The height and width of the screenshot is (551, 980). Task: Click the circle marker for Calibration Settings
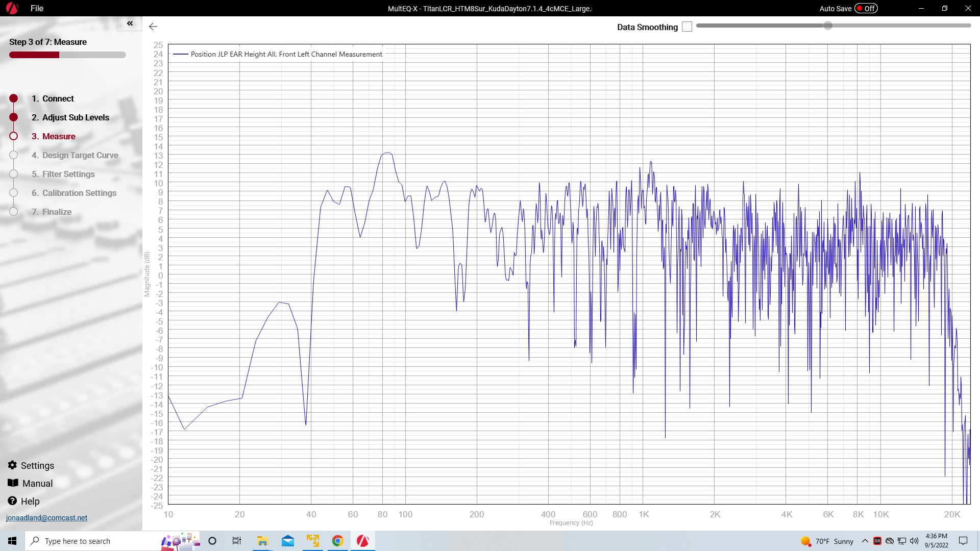pos(14,193)
